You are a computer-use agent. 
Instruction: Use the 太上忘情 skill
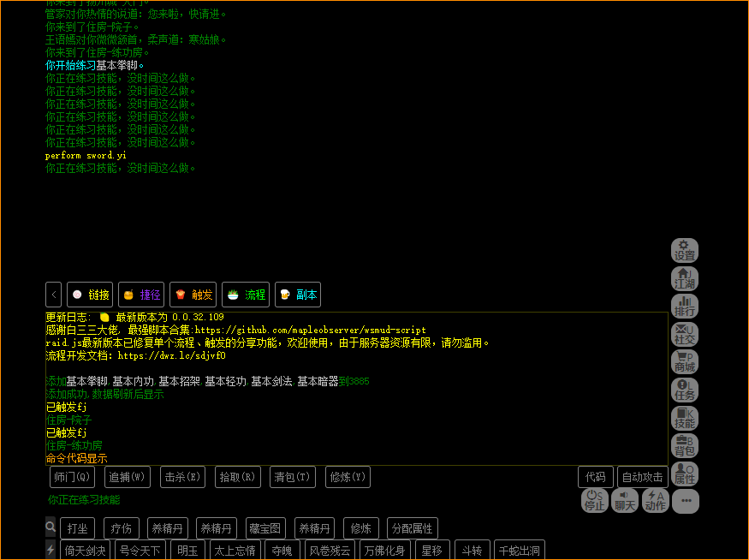235,551
